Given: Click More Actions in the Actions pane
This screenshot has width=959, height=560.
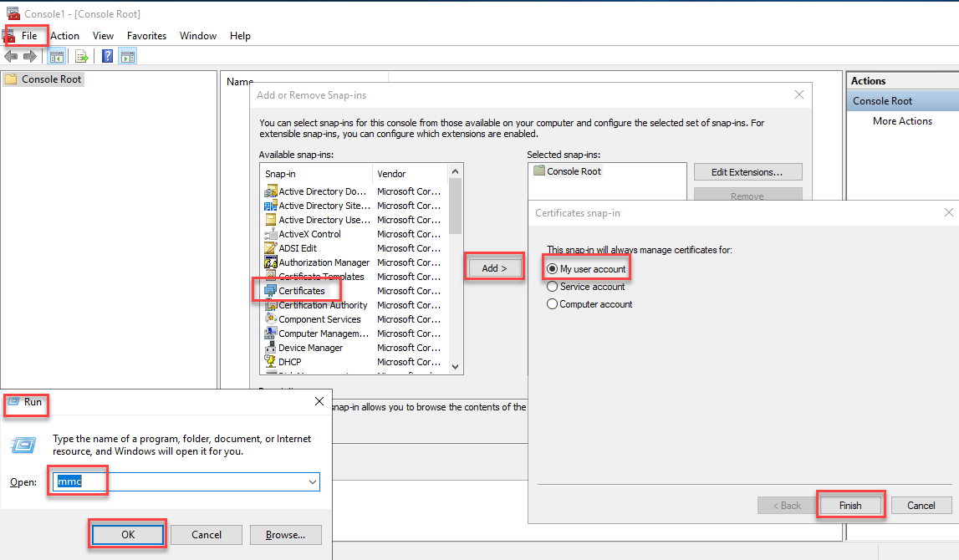Looking at the screenshot, I should click(902, 121).
